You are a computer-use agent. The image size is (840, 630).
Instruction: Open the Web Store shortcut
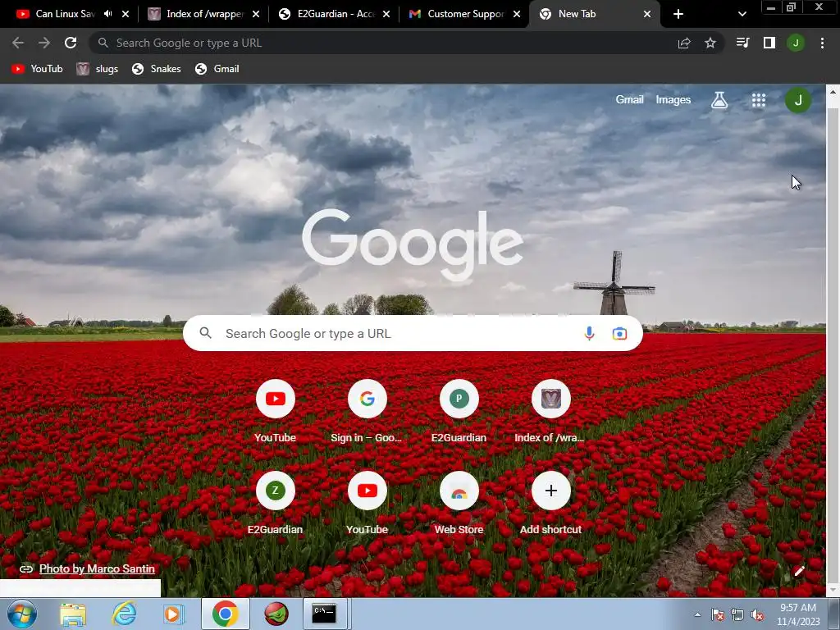(x=459, y=504)
